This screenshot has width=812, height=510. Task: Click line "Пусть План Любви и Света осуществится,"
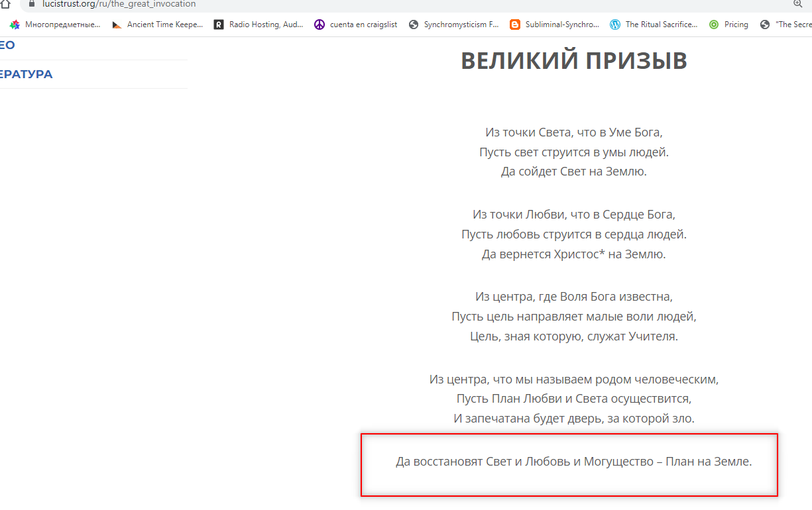coord(574,399)
